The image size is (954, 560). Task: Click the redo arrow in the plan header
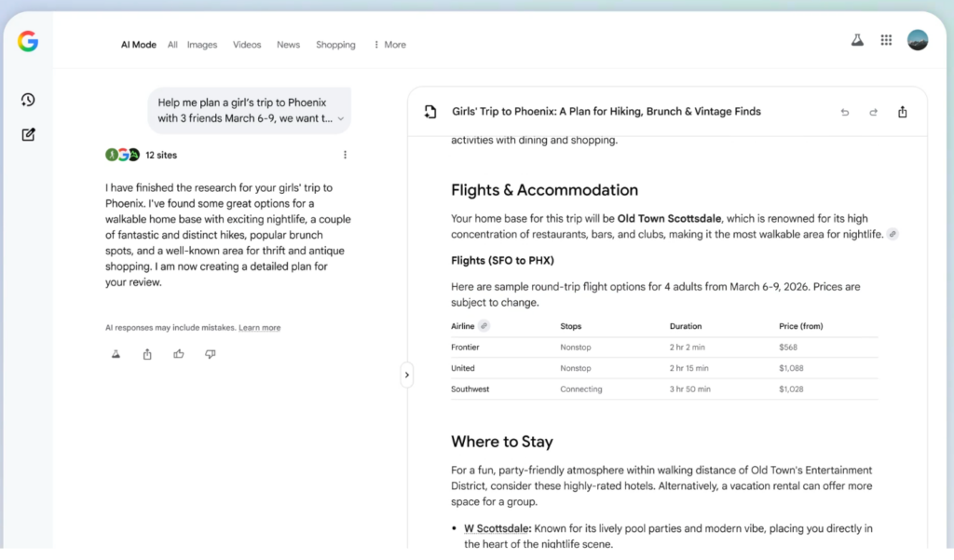click(873, 112)
